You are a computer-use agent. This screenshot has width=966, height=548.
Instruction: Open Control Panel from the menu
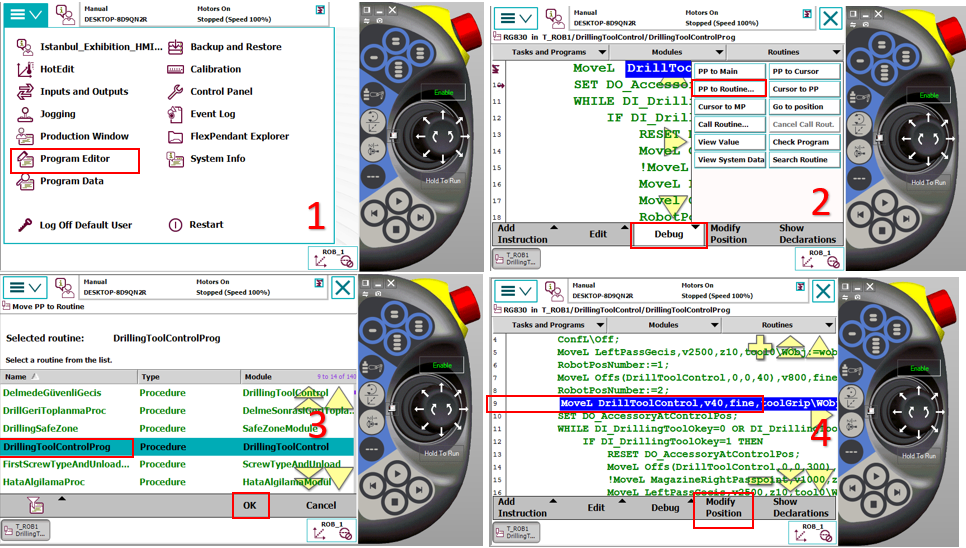(x=221, y=92)
